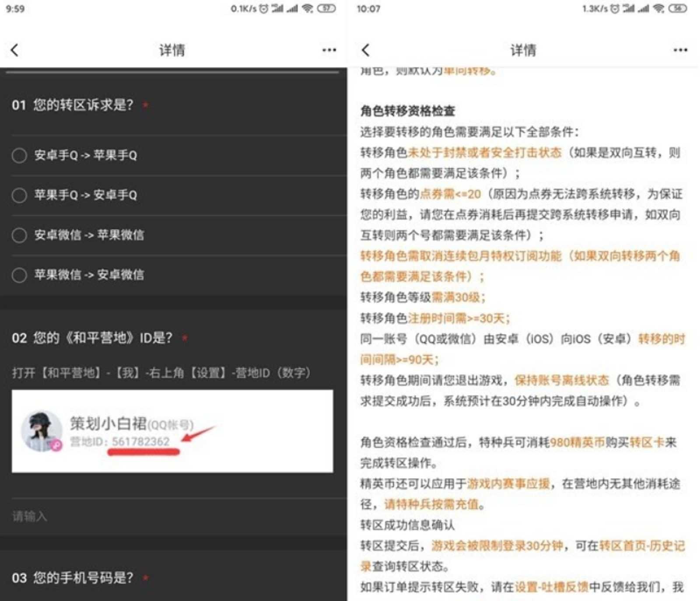Click the 策划小白裙 account name text

coord(108,423)
